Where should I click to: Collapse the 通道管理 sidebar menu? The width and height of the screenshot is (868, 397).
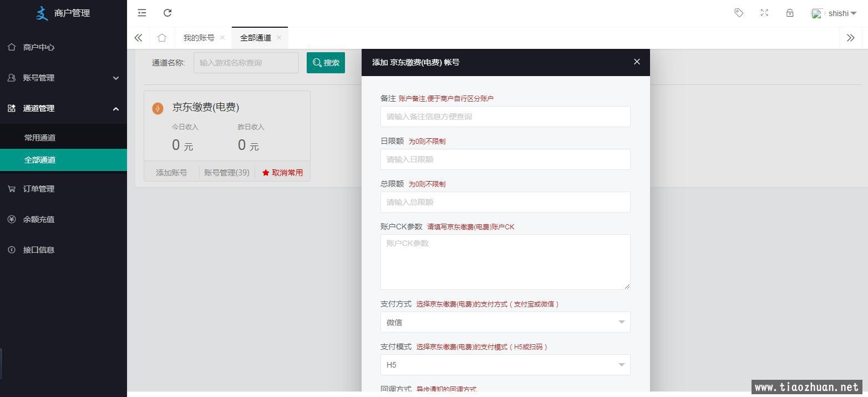coord(63,108)
